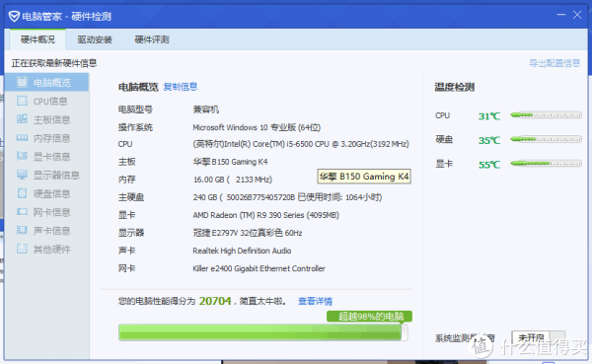Switch to the 硬件概况 tab
Screen dimensions: 592x364
(x=37, y=39)
